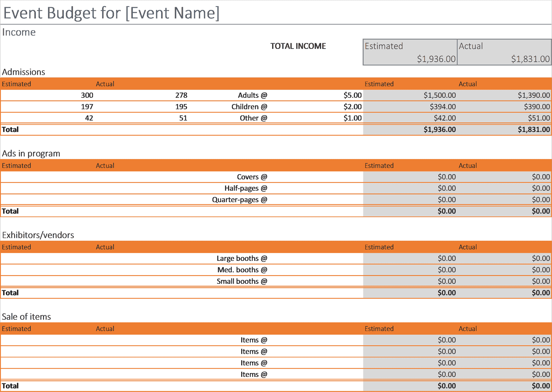Select the actual adults amount $1,390.00
The width and height of the screenshot is (552, 392).
[x=534, y=96]
